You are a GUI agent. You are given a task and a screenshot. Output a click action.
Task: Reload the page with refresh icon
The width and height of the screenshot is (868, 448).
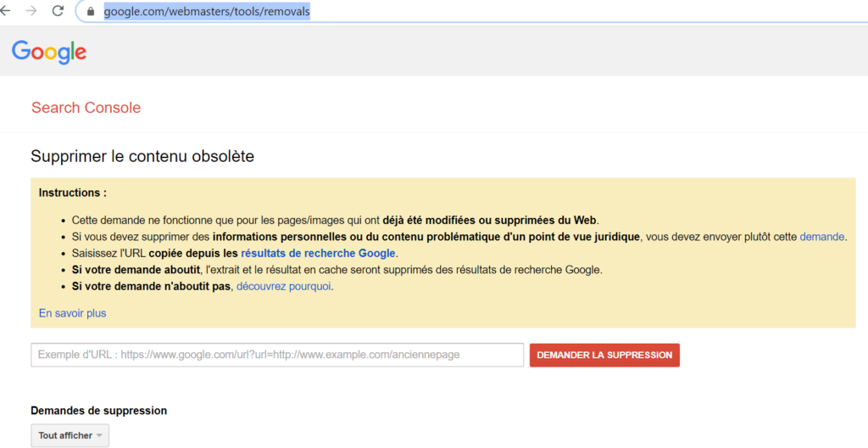coord(58,10)
